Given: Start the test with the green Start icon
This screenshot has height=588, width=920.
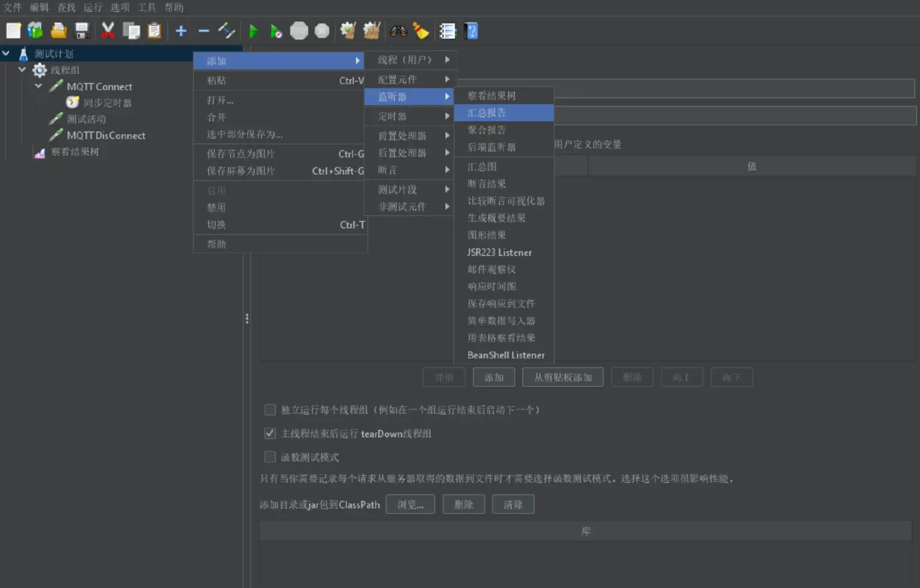Looking at the screenshot, I should (253, 31).
